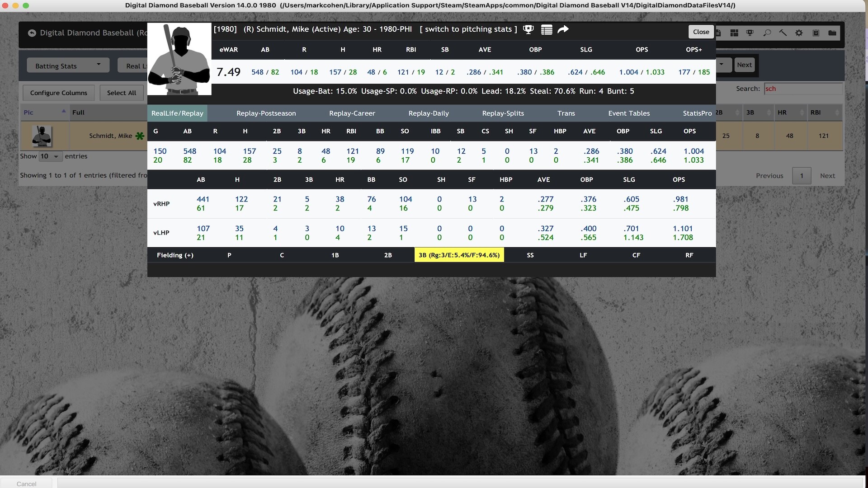
Task: Click the back arrow beside Digital Diamond Baseball title
Action: (x=32, y=33)
